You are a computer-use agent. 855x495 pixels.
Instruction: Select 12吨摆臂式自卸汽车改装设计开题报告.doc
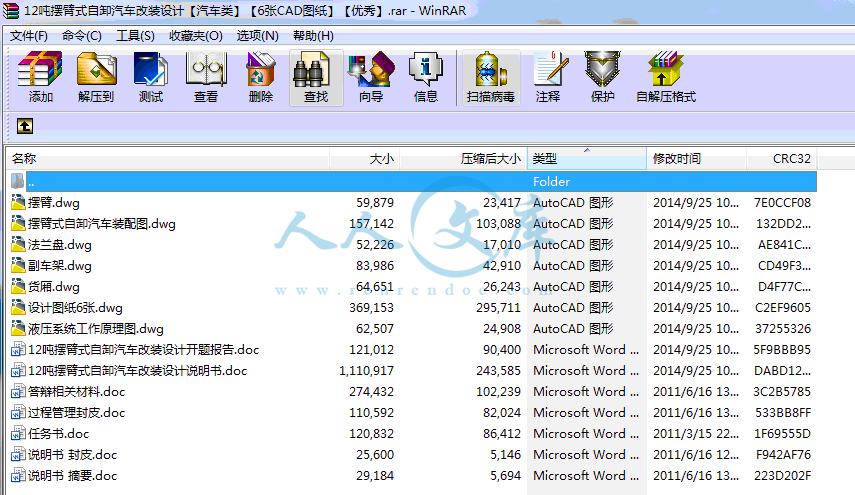[x=143, y=349]
